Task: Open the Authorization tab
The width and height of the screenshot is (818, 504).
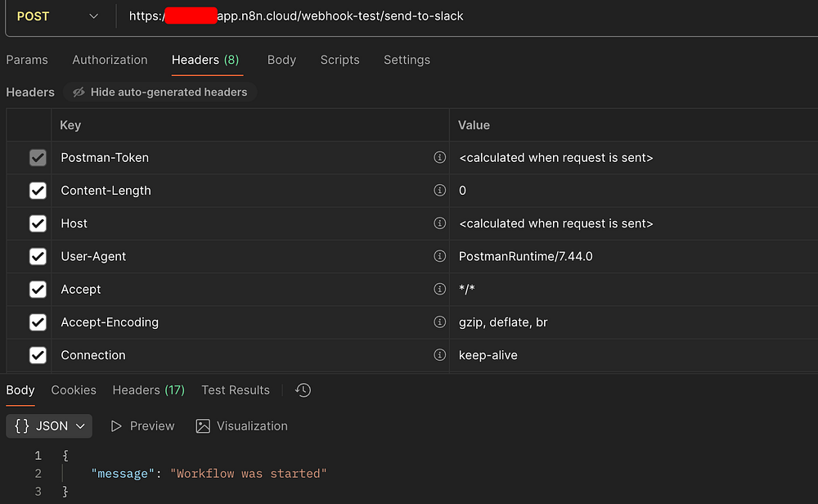Action: tap(110, 60)
